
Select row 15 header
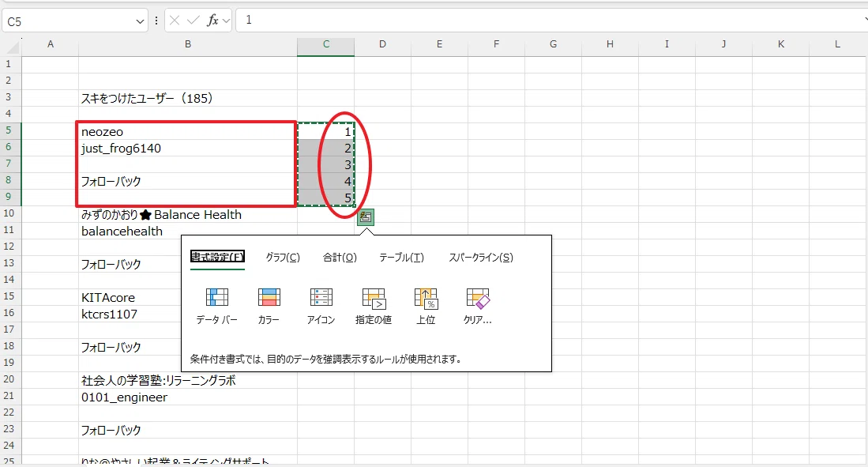(9, 297)
